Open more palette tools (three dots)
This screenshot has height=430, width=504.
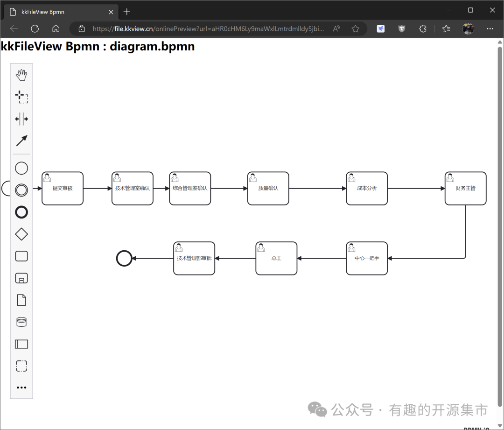click(x=21, y=388)
